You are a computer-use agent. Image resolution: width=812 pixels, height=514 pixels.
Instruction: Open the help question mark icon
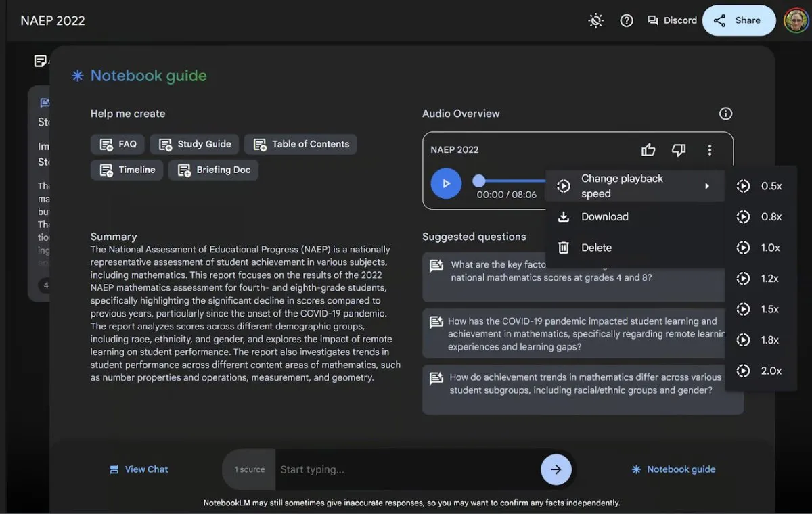(x=627, y=20)
